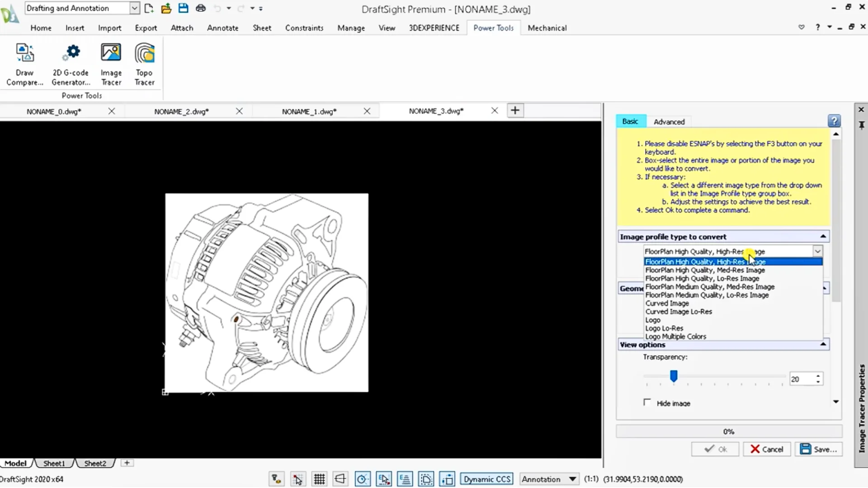Select Curved Image from profile dropdown list
The width and height of the screenshot is (868, 488).
(x=667, y=303)
